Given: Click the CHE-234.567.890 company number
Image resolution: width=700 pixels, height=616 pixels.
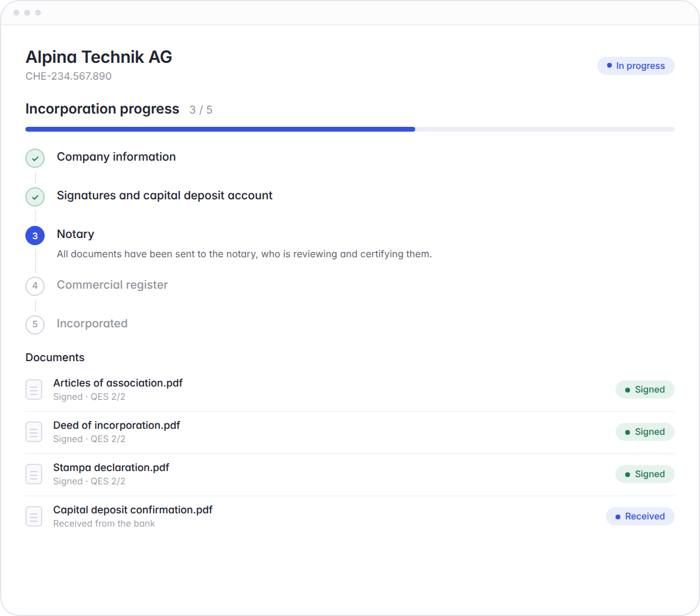Looking at the screenshot, I should (x=68, y=76).
